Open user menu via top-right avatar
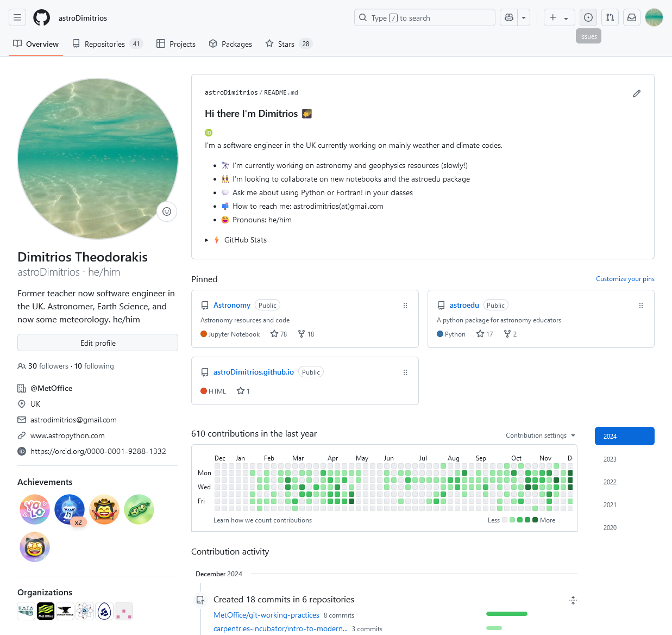Viewport: 672px width, 635px height. pos(654,17)
